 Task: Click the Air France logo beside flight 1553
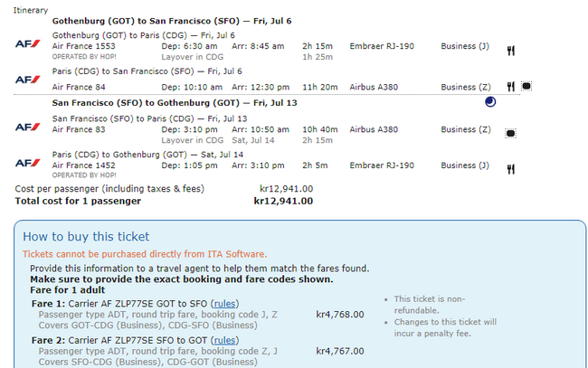27,43
